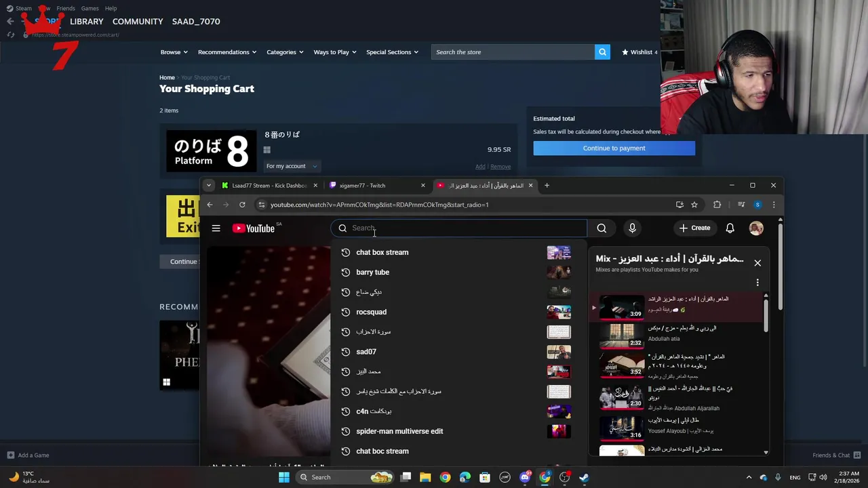868x488 pixels.
Task: Open Steam Wishlist button
Action: tap(639, 52)
